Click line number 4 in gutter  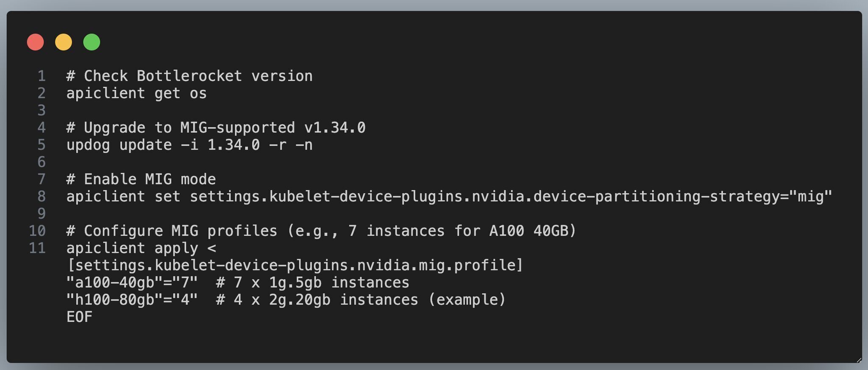pyautogui.click(x=42, y=128)
